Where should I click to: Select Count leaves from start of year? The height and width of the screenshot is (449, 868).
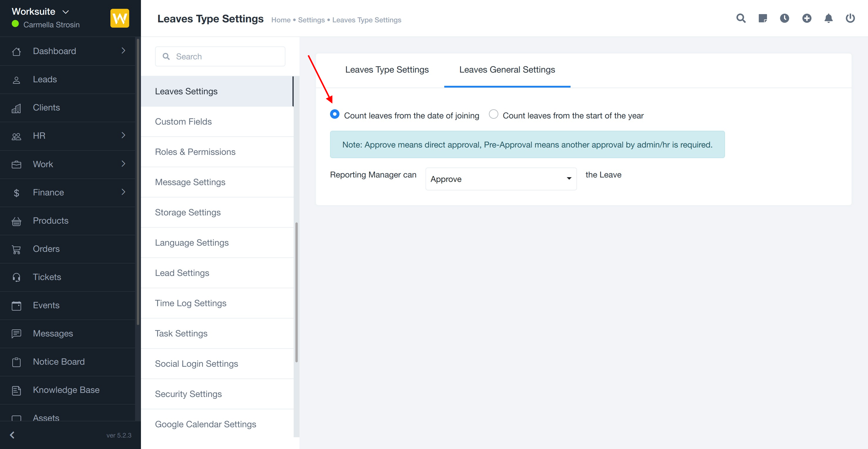[x=493, y=114]
